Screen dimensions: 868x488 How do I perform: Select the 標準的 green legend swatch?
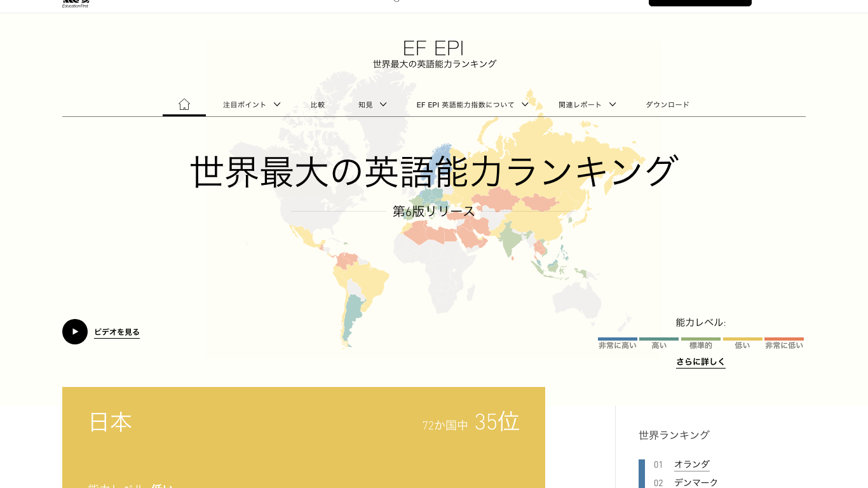pyautogui.click(x=701, y=339)
